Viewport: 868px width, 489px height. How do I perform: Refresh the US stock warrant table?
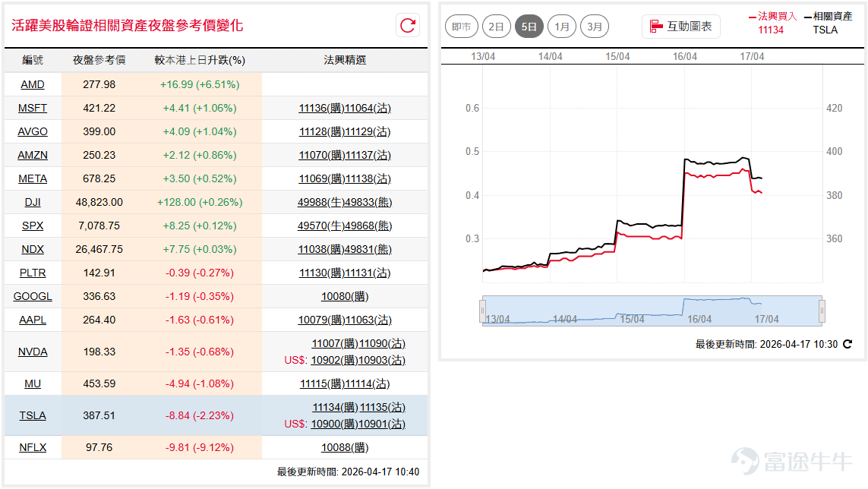click(408, 26)
